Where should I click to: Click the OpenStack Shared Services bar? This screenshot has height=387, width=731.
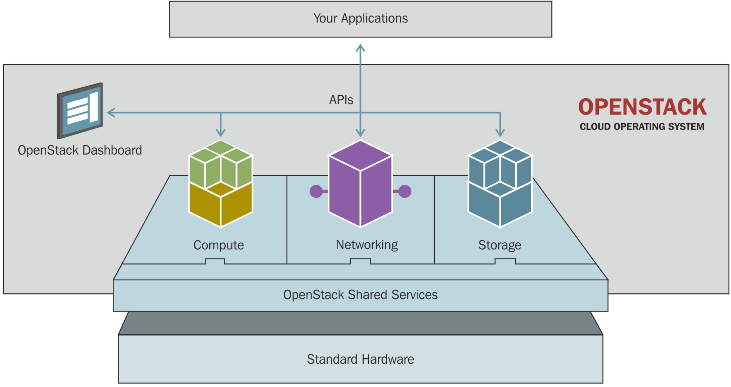tap(360, 295)
